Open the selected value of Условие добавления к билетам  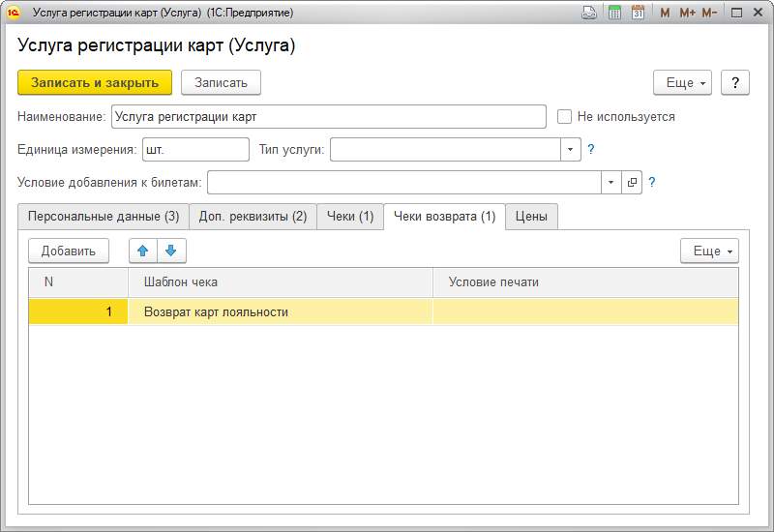[633, 182]
